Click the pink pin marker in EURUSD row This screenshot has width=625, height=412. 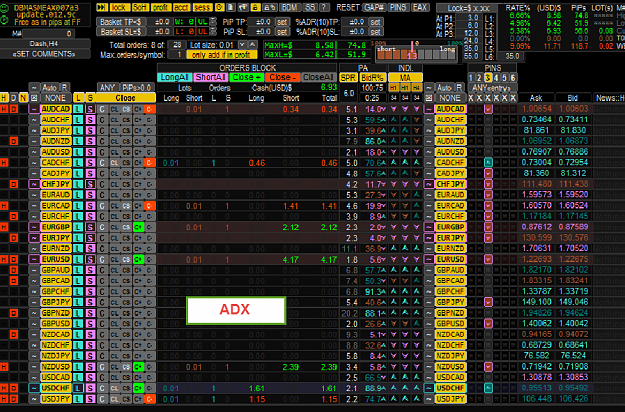pos(488,259)
